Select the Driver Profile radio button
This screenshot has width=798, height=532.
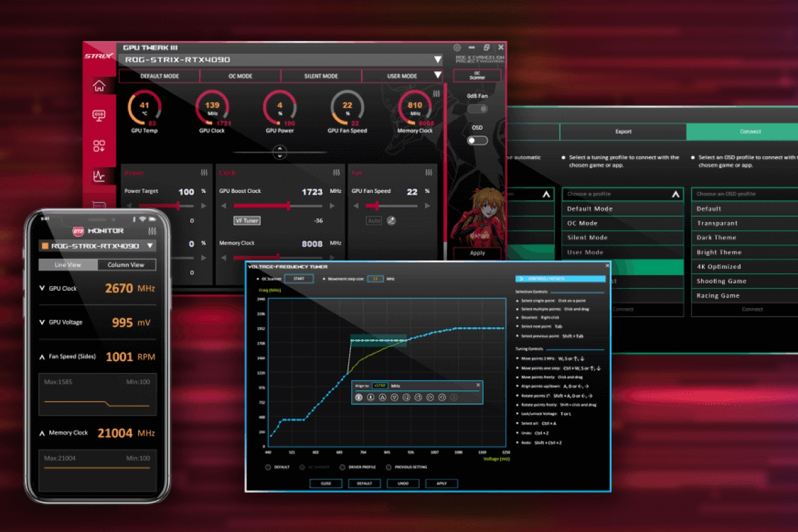(341, 467)
